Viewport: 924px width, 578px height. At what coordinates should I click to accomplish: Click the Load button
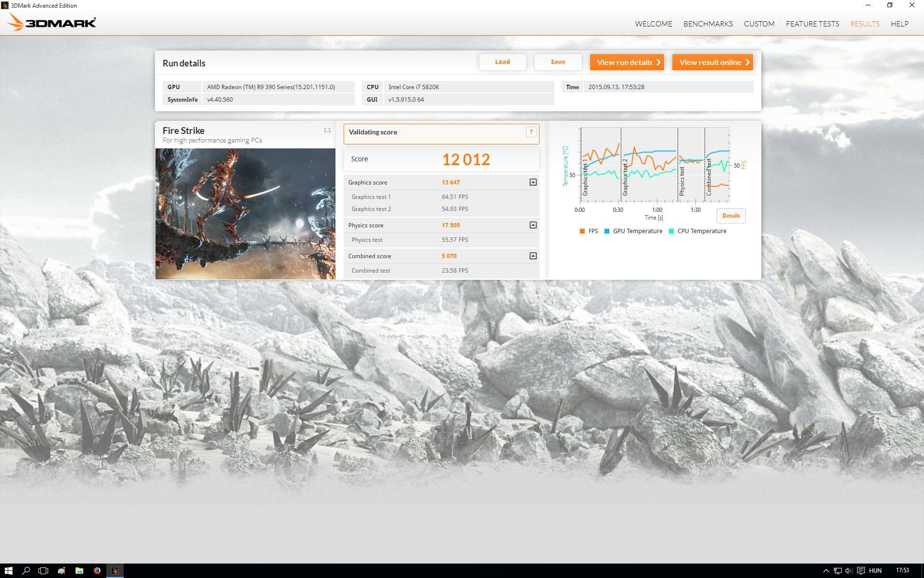point(502,62)
